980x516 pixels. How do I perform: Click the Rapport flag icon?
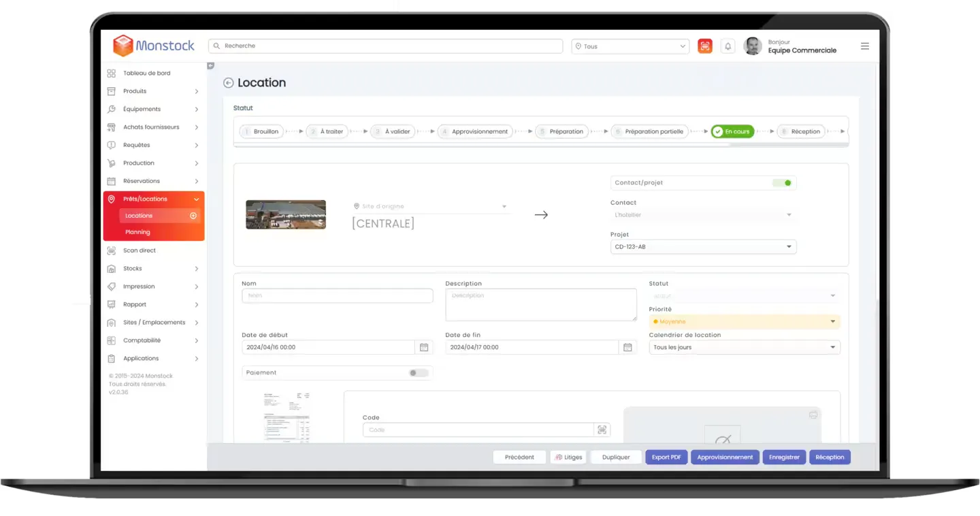[112, 305]
